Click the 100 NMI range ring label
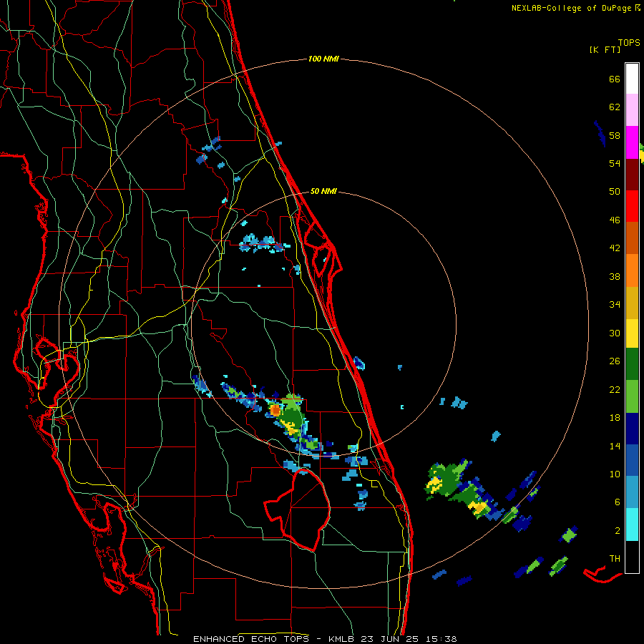 click(323, 59)
